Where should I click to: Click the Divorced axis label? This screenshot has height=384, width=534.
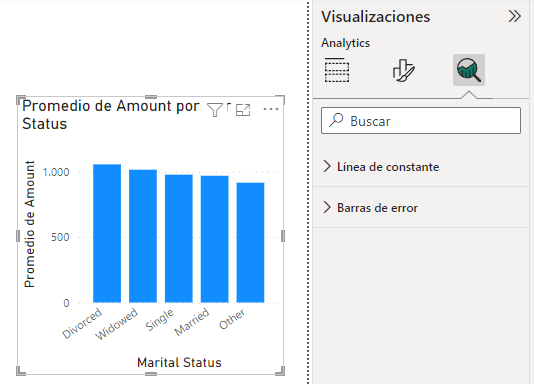[82, 323]
